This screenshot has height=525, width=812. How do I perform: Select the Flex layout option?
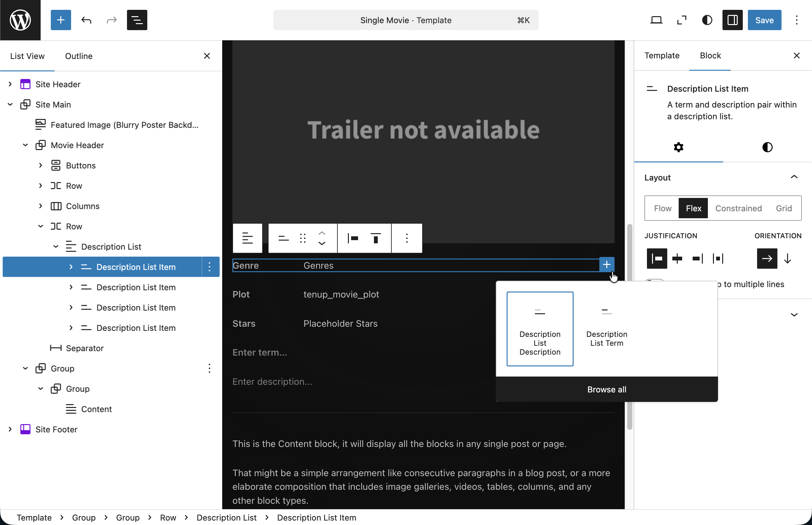tap(693, 208)
